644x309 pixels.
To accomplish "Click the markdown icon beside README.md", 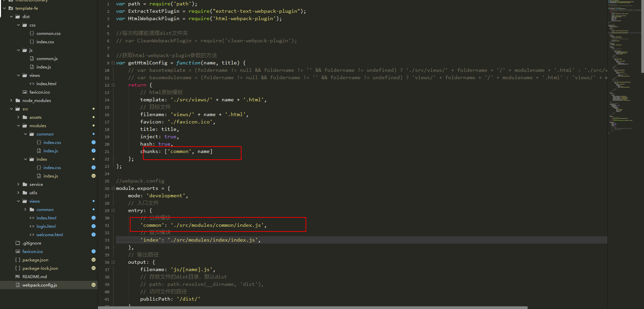I will (x=18, y=276).
